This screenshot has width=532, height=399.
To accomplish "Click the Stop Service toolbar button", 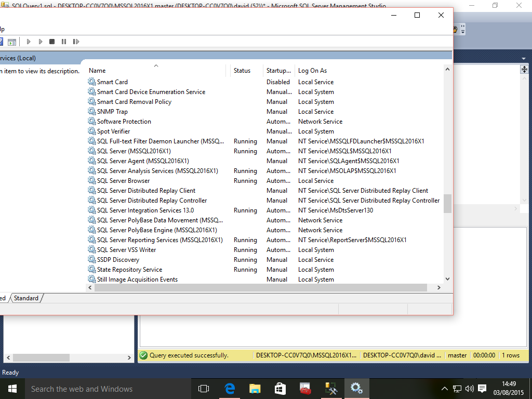I will 52,42.
